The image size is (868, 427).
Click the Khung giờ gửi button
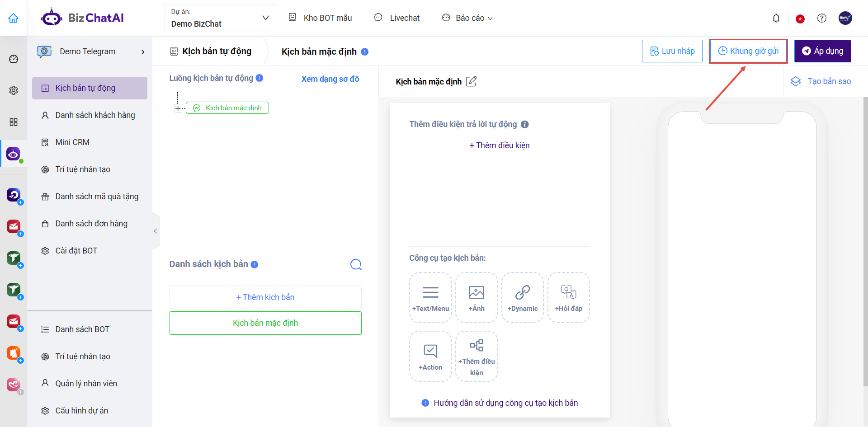click(x=748, y=51)
